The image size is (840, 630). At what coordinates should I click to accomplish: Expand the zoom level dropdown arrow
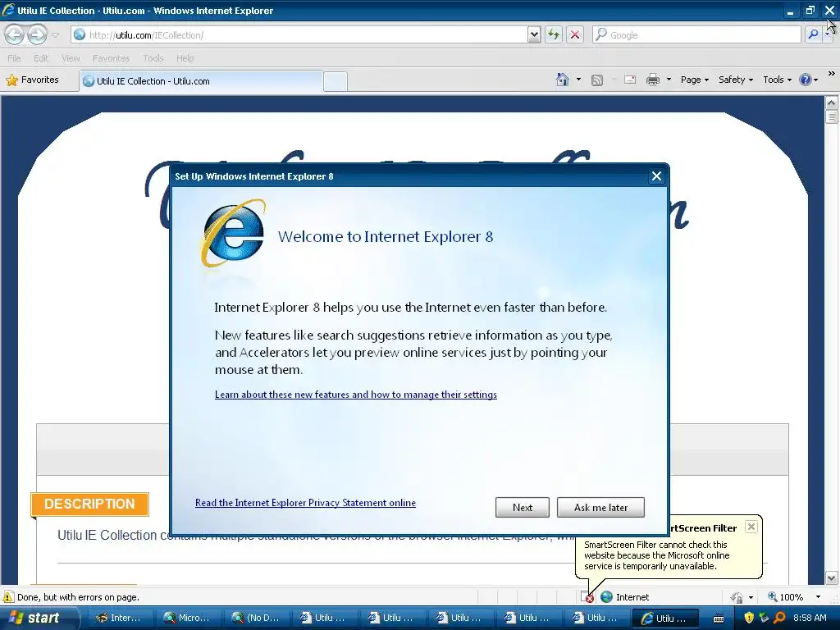pos(818,597)
